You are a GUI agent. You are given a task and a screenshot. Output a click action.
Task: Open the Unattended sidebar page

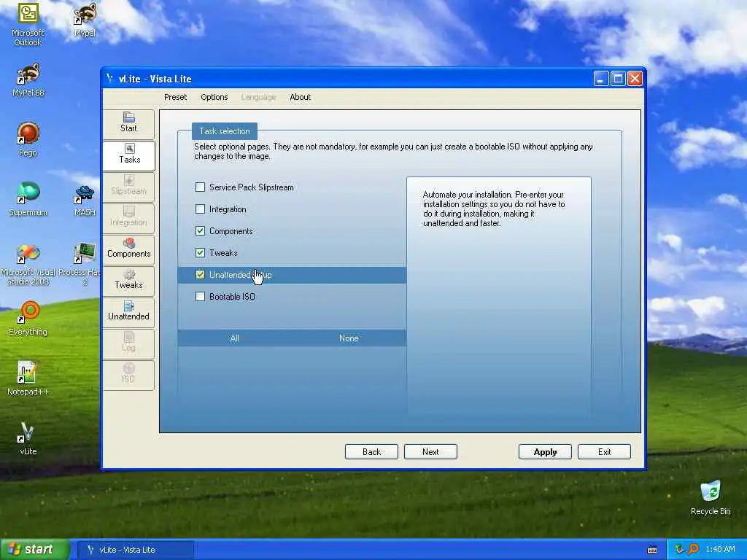(x=128, y=312)
